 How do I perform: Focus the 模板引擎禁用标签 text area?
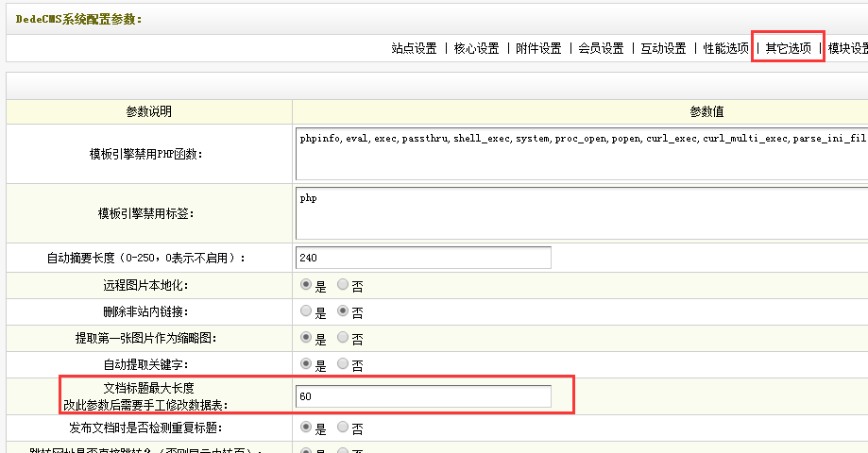(x=581, y=214)
